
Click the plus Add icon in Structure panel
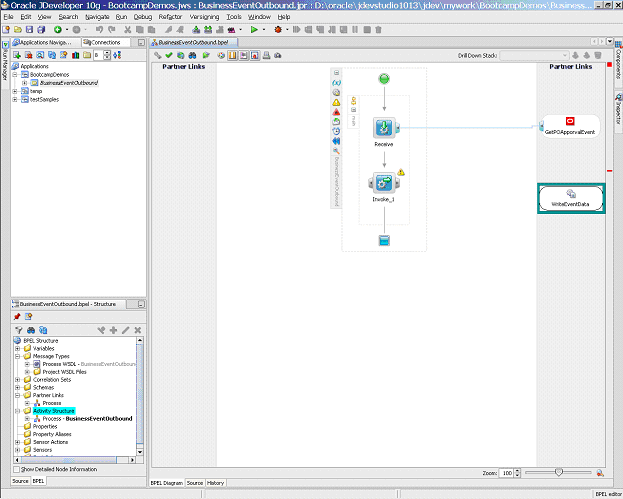[114, 330]
